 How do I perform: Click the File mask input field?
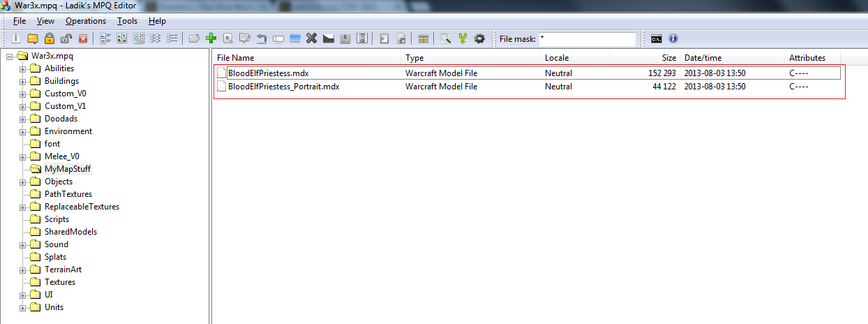[587, 39]
